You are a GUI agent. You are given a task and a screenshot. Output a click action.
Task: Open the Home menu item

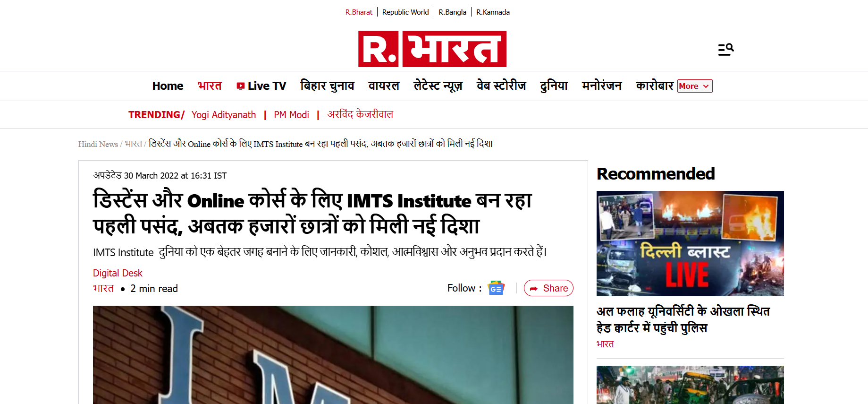168,86
